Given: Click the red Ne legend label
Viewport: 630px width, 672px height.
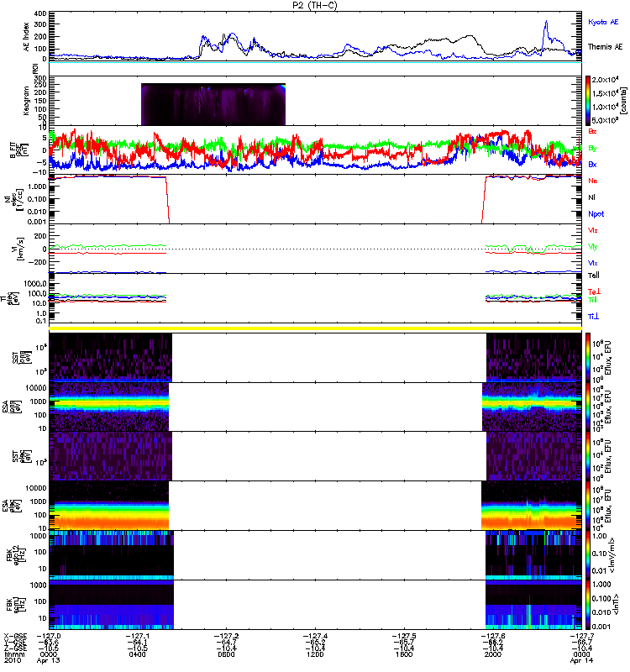Looking at the screenshot, I should point(592,181).
